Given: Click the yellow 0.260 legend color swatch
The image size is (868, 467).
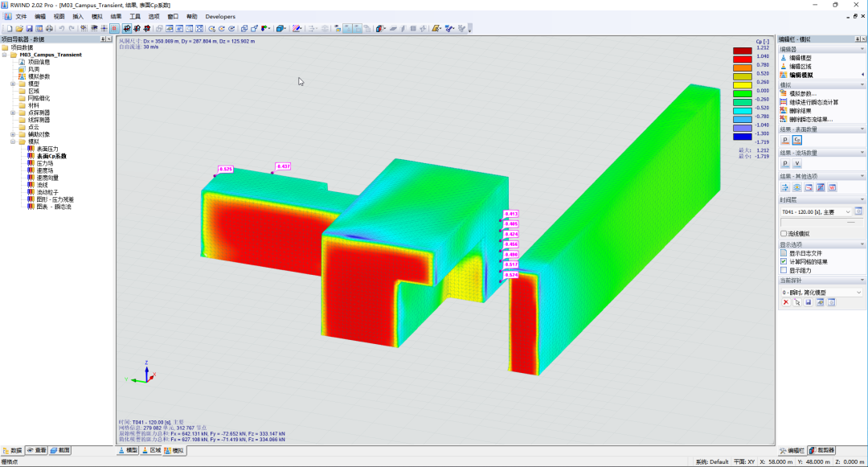Looking at the screenshot, I should 743,85.
